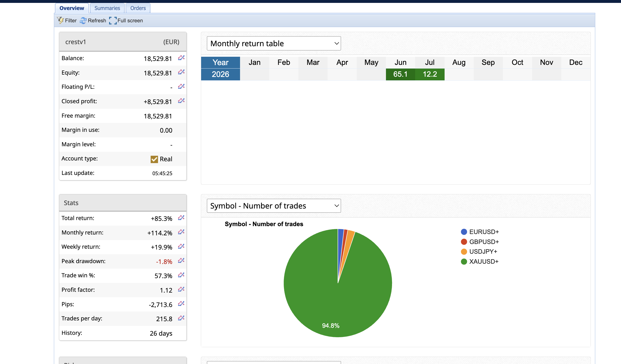Screen dimensions: 621x364
Task: Click the (EUR) currency label
Action: (171, 42)
